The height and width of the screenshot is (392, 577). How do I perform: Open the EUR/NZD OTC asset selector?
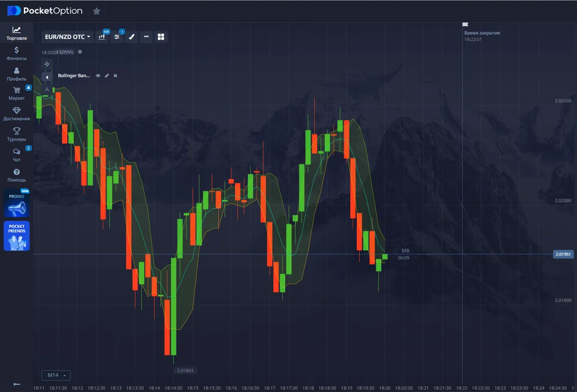pos(67,36)
